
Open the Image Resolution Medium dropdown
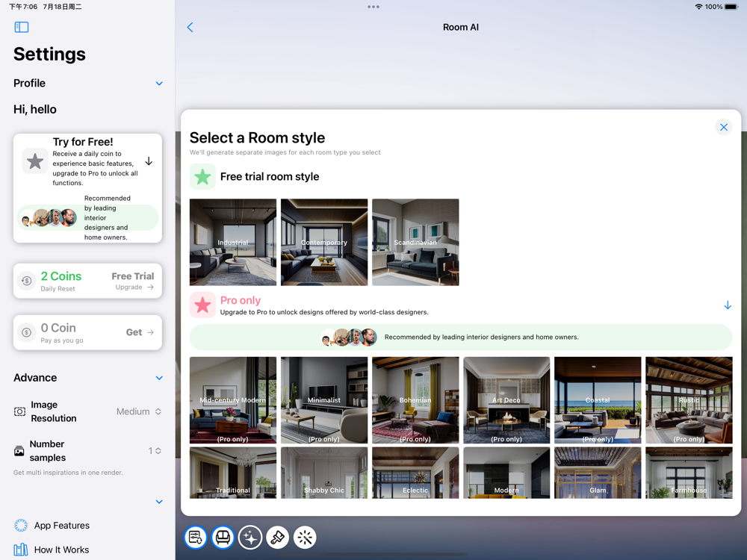point(139,411)
